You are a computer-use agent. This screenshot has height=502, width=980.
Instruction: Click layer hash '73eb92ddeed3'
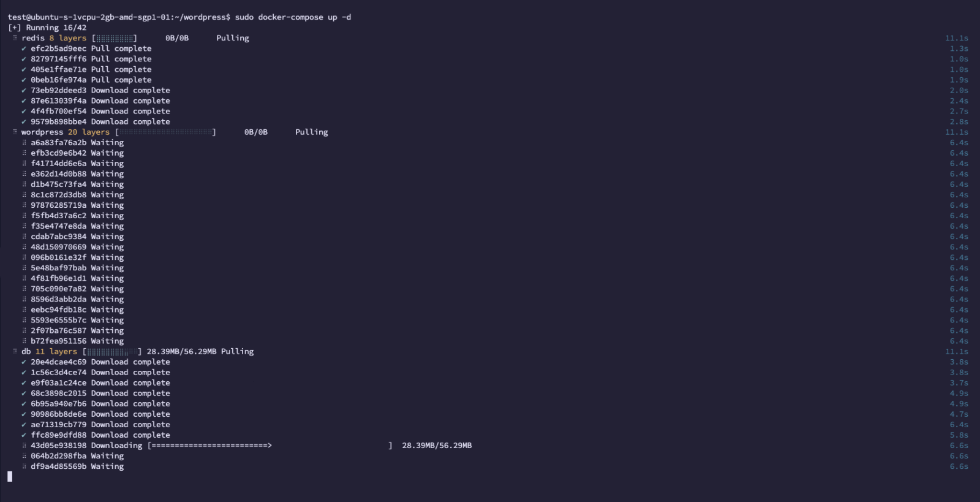59,90
